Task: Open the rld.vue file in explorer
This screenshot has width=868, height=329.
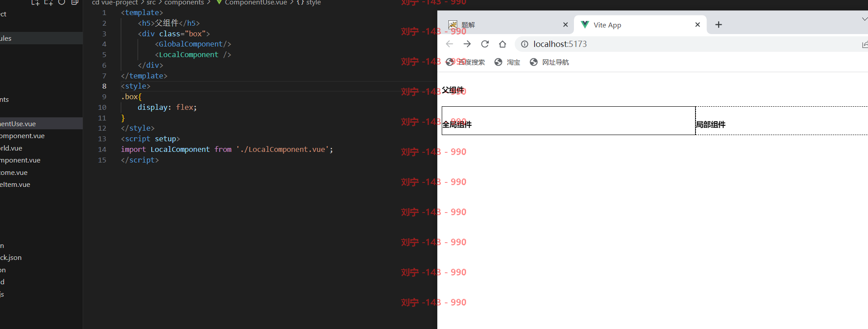Action: 41,148
